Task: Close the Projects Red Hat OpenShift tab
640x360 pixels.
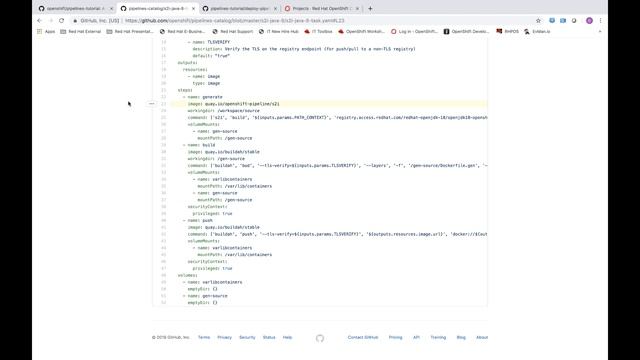Action: (357, 9)
